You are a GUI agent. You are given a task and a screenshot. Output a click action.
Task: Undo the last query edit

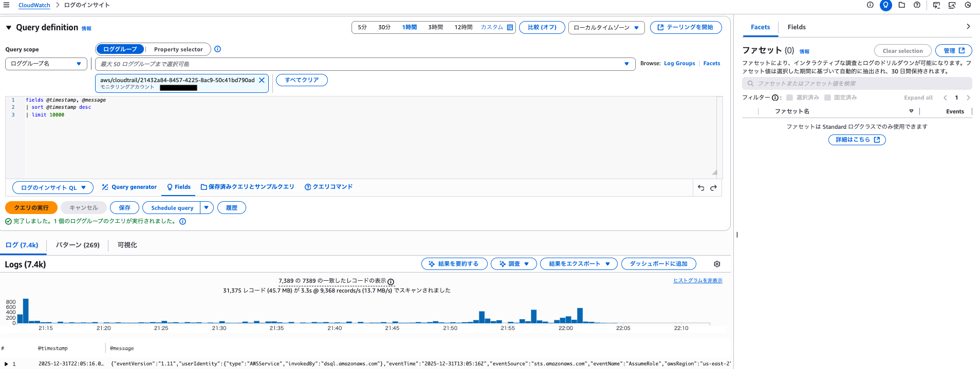tap(701, 188)
